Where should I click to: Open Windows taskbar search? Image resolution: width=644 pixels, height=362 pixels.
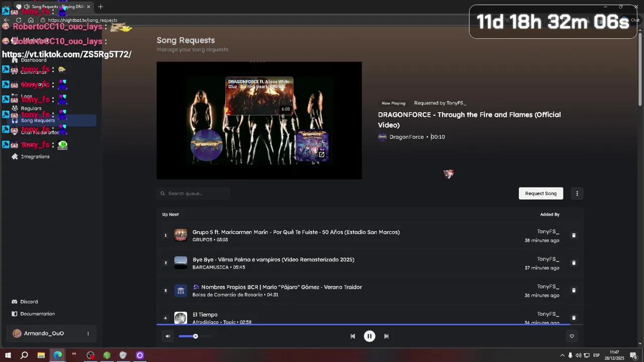(x=24, y=355)
